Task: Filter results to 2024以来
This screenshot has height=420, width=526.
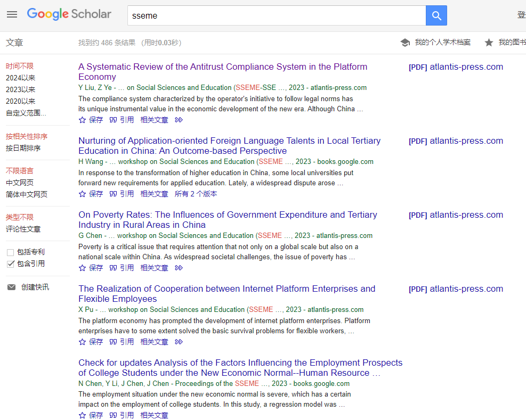Action: coord(20,78)
